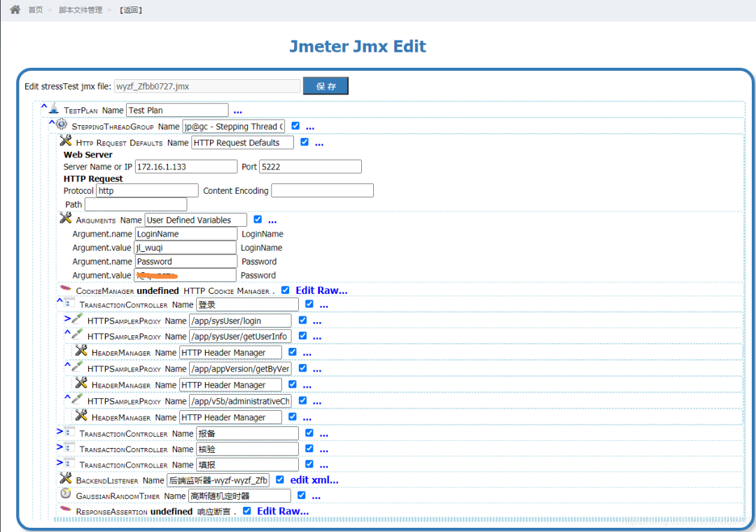Toggle the 核验 transaction controller checkbox
This screenshot has width=756, height=532.
(309, 449)
